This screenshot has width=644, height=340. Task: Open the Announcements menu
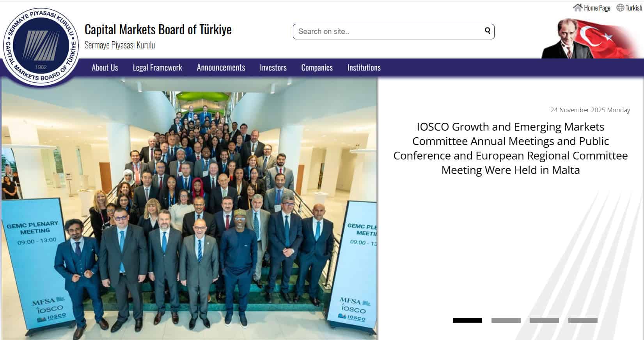pyautogui.click(x=221, y=67)
